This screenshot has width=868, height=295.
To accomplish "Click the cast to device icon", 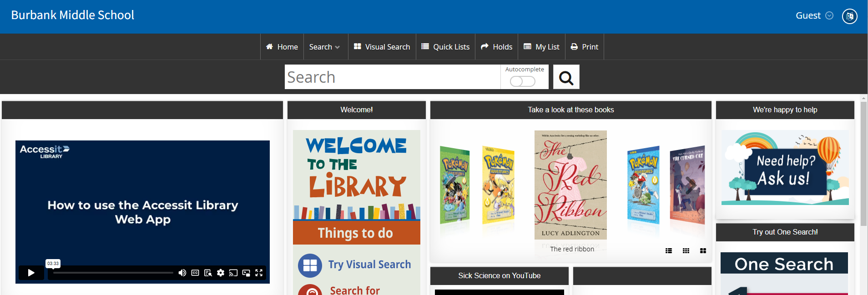I will pos(233,273).
